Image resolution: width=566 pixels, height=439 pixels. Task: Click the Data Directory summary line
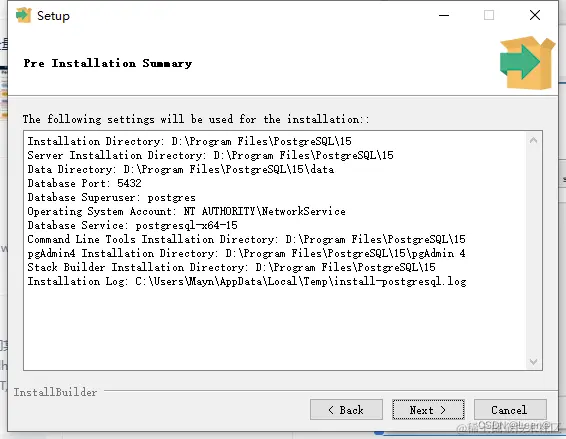[181, 169]
